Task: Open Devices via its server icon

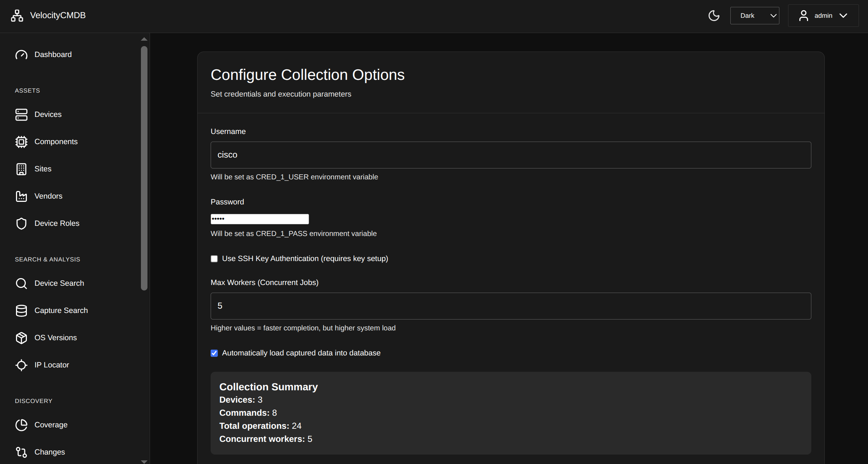Action: (x=21, y=115)
